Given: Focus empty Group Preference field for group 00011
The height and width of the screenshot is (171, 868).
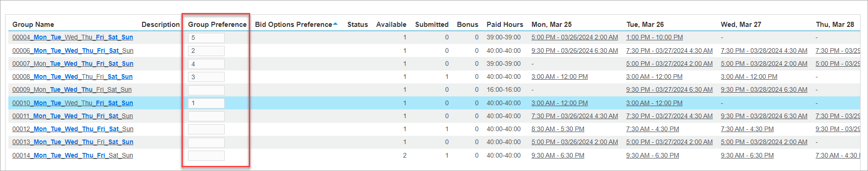Looking at the screenshot, I should [x=206, y=116].
